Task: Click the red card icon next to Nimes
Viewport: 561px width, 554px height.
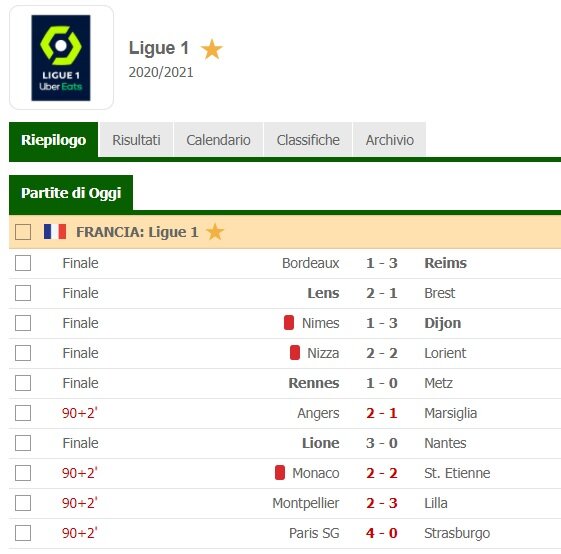Action: (289, 322)
